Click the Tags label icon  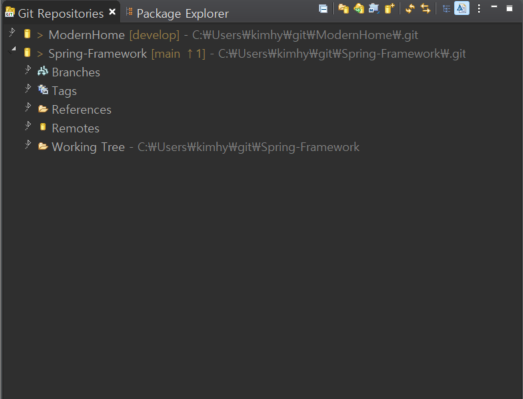point(43,89)
